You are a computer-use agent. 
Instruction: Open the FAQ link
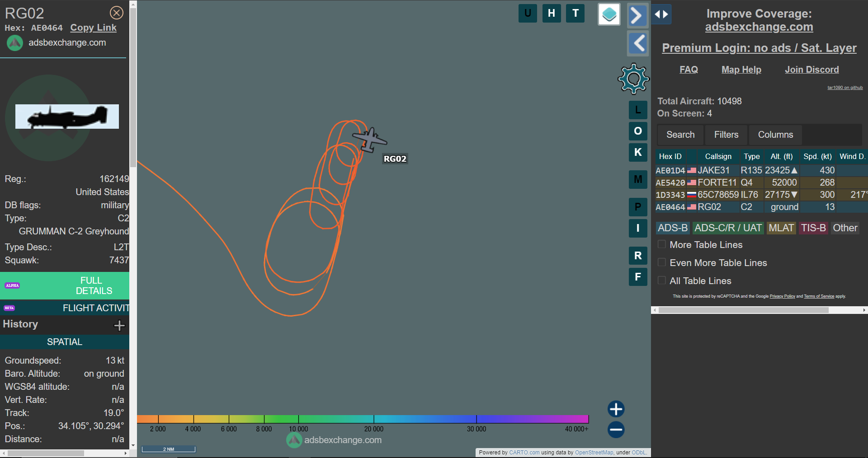click(689, 70)
